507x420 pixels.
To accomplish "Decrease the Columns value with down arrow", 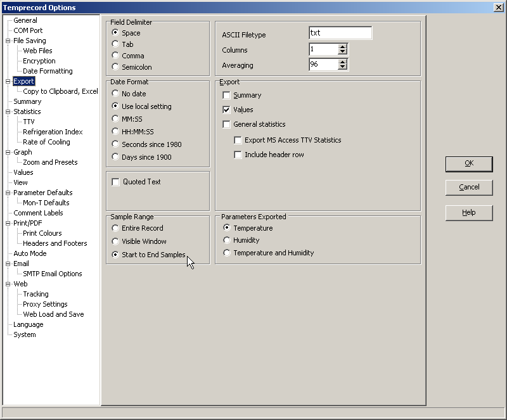I will (342, 52).
